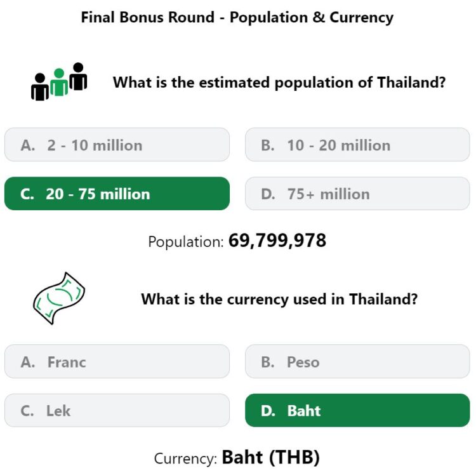Click the green banknote currency icon
The height and width of the screenshot is (473, 476).
(x=58, y=298)
